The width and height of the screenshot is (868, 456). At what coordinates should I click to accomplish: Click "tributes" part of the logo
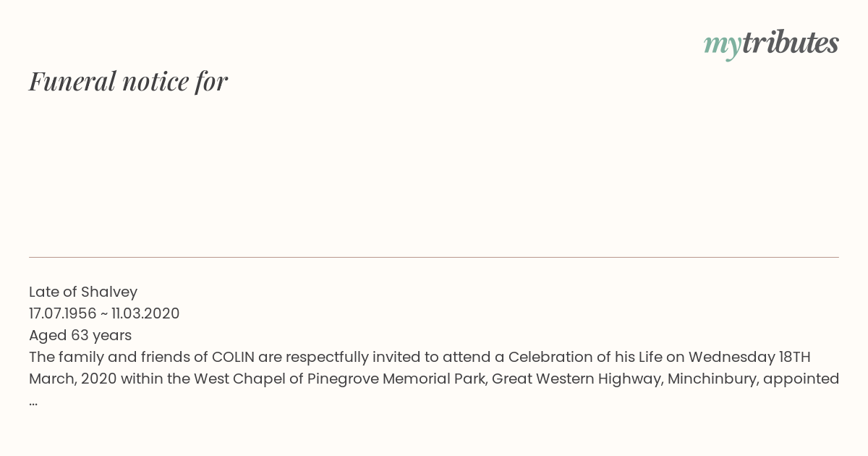(x=790, y=43)
